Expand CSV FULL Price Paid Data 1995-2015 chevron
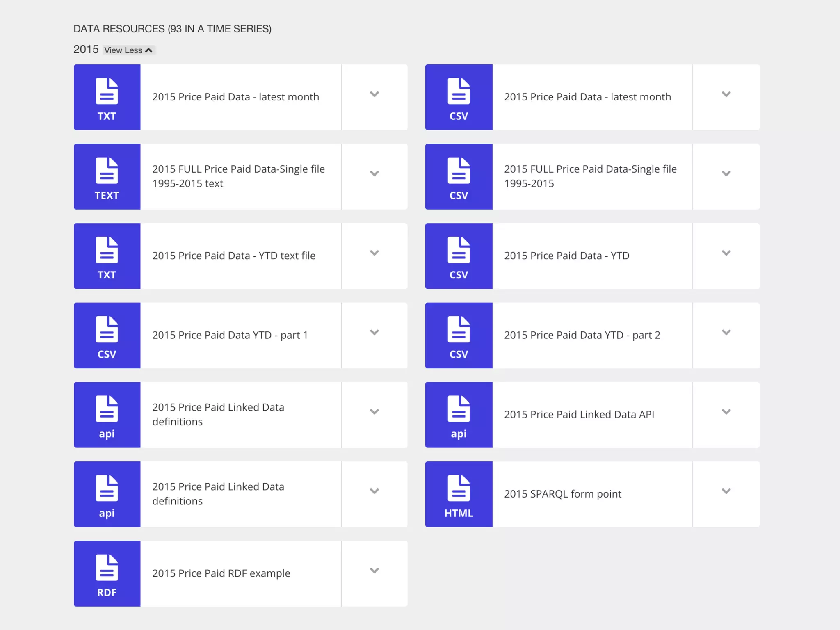The image size is (840, 630). coord(726,173)
